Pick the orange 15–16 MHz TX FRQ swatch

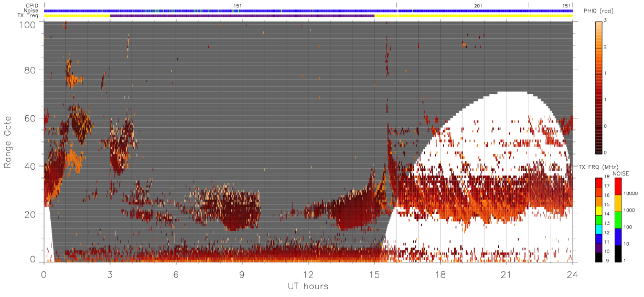pos(599,202)
